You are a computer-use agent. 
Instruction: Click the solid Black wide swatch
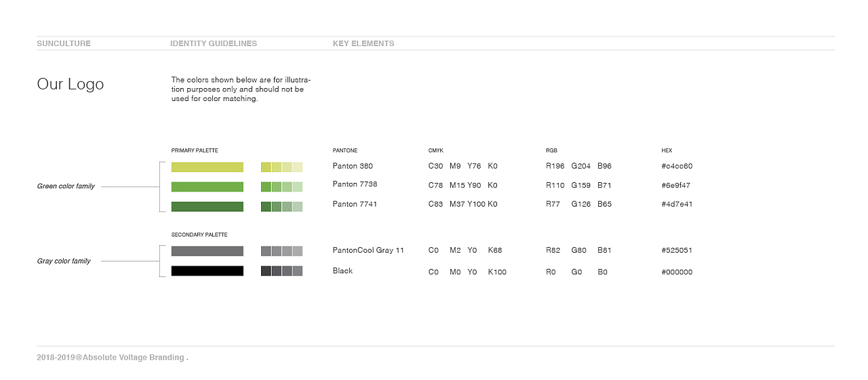pyautogui.click(x=207, y=271)
